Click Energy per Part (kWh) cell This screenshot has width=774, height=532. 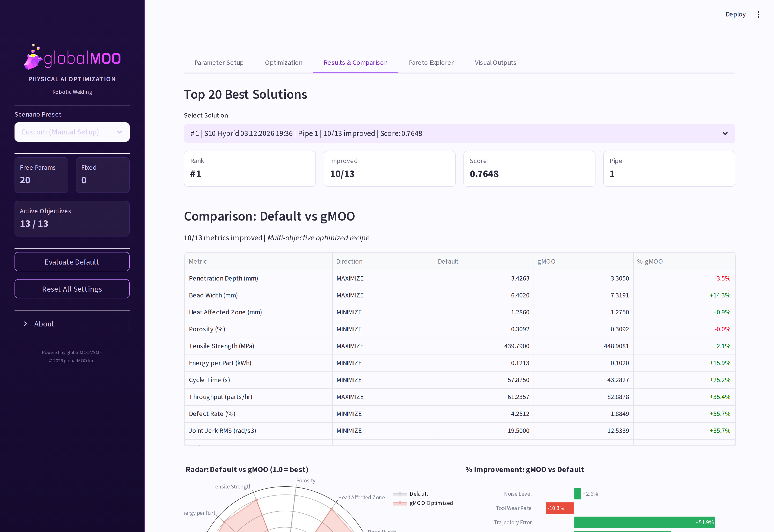click(258, 363)
